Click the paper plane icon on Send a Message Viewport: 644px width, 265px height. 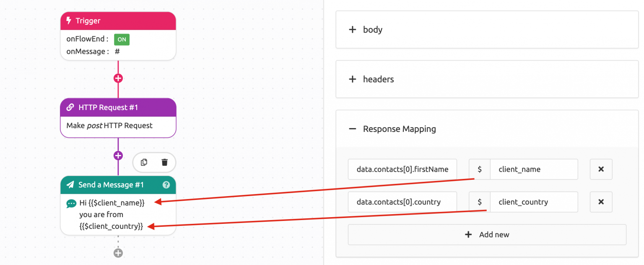point(70,185)
